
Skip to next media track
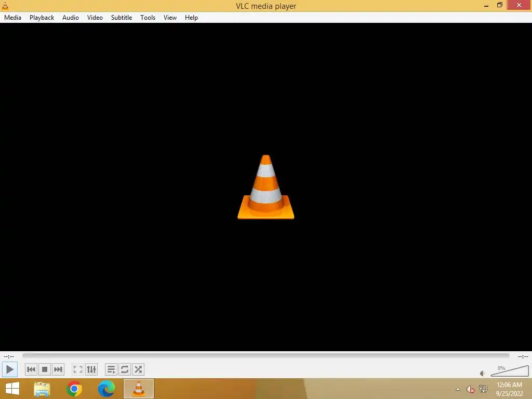tap(58, 369)
